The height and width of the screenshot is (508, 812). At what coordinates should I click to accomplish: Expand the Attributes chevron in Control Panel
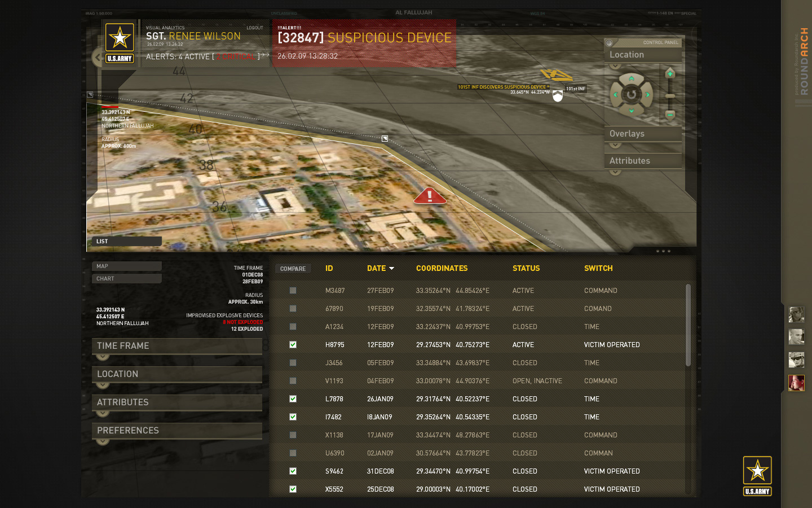point(615,172)
